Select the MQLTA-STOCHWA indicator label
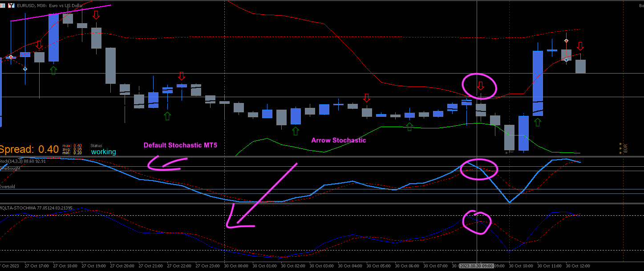 coord(36,208)
